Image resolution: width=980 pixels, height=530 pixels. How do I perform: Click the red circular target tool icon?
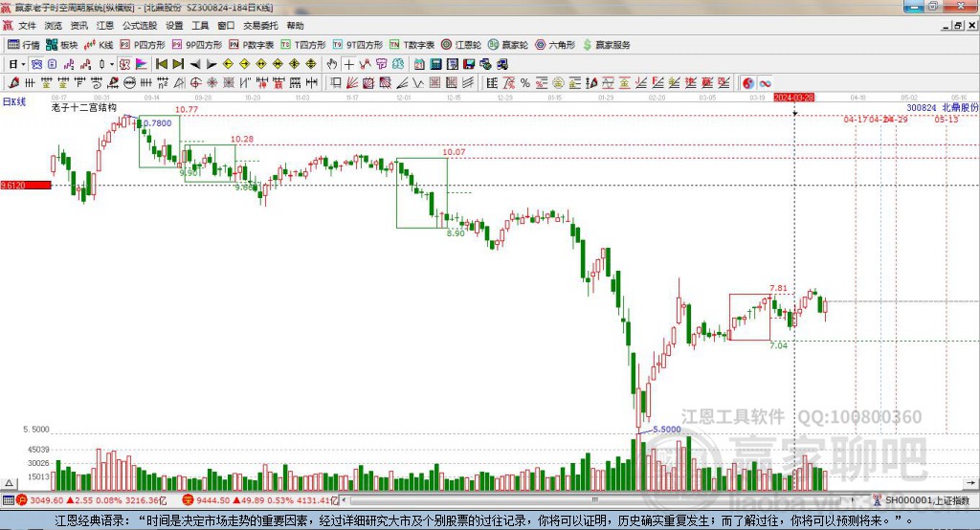click(195, 82)
